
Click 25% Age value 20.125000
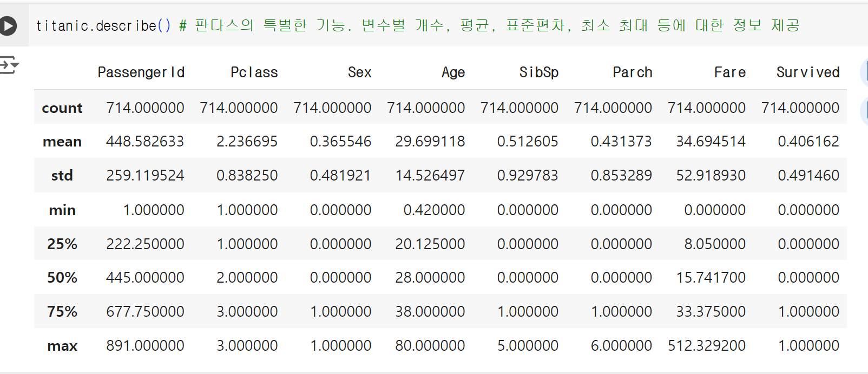[430, 244]
